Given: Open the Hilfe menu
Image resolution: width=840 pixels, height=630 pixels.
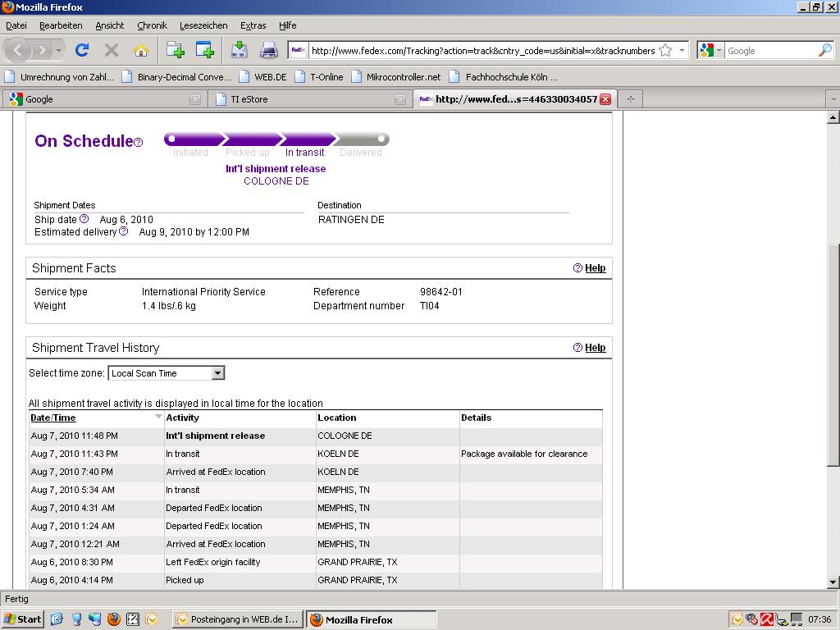Looking at the screenshot, I should click(x=288, y=25).
